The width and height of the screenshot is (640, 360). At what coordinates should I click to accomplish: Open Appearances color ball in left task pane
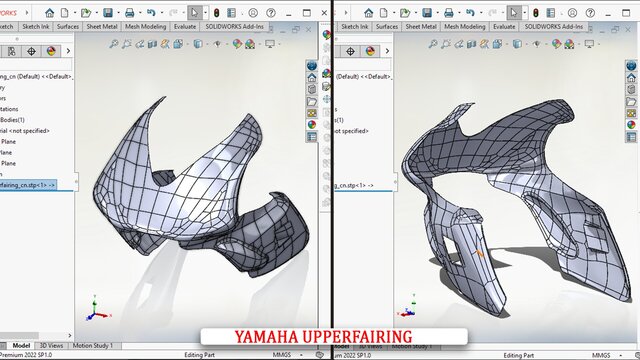pyautogui.click(x=312, y=125)
